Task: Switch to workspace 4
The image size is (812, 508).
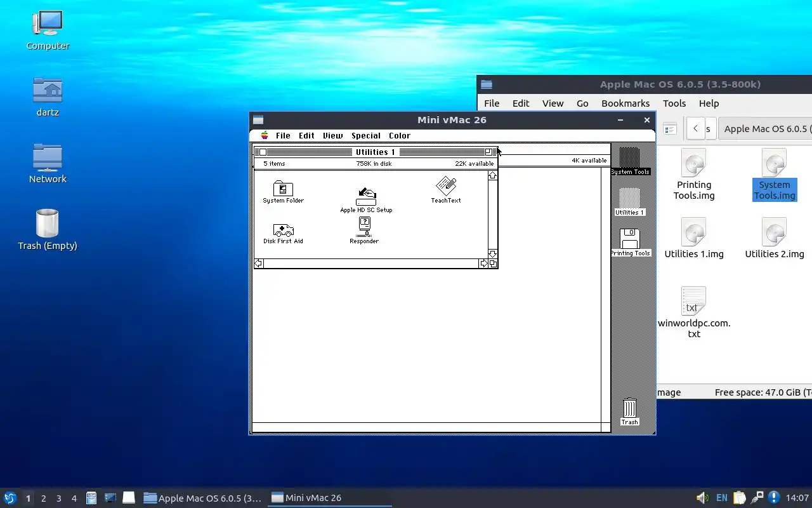Action: pyautogui.click(x=74, y=498)
